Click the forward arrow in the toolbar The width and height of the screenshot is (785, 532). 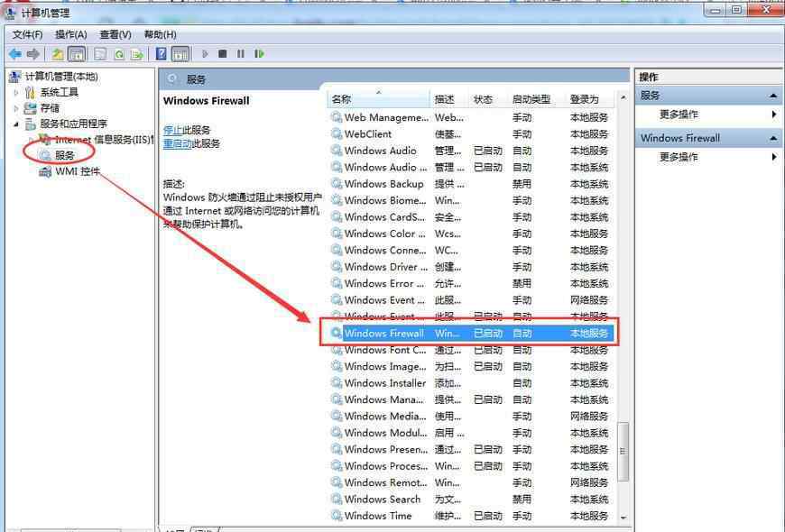click(33, 54)
